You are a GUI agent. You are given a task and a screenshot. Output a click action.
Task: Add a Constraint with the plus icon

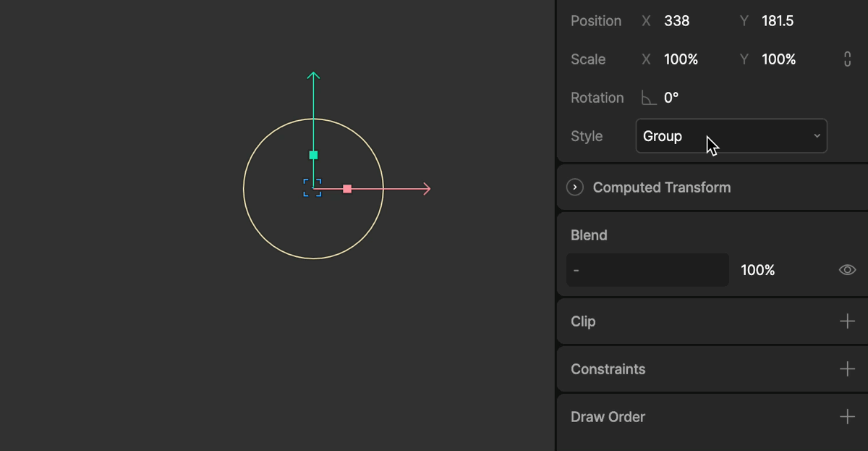click(847, 369)
